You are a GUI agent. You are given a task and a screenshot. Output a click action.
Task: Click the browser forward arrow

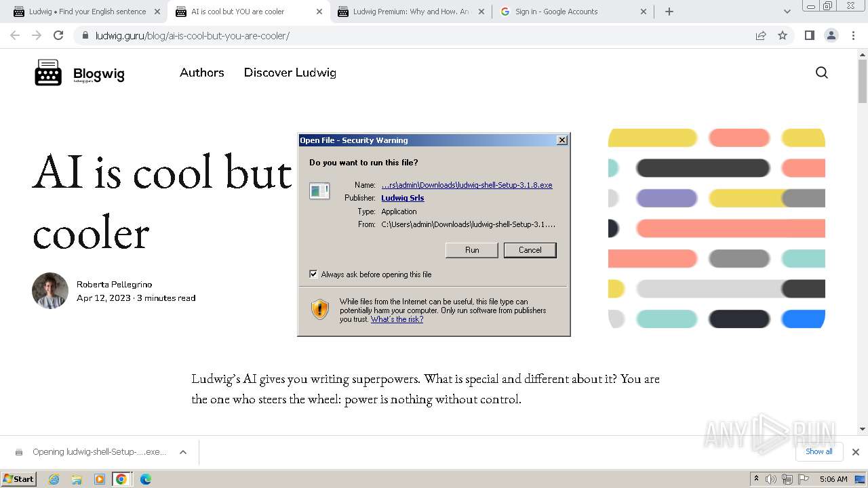37,35
